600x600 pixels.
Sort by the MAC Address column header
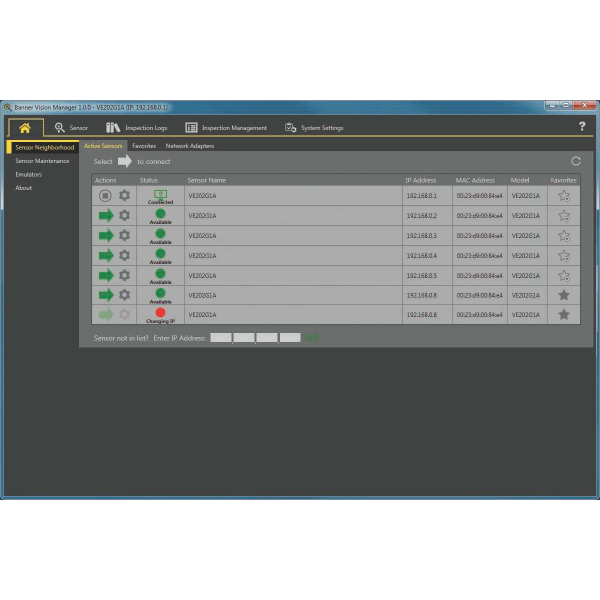(475, 180)
